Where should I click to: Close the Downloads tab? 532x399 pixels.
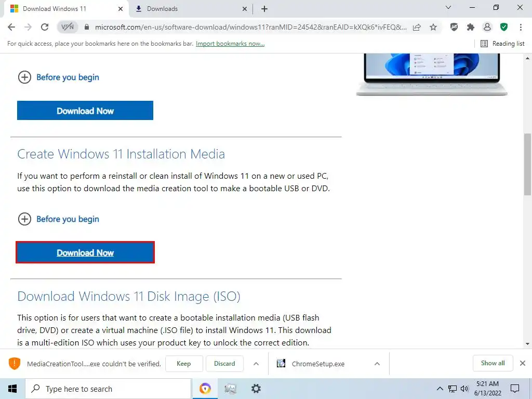click(x=245, y=9)
